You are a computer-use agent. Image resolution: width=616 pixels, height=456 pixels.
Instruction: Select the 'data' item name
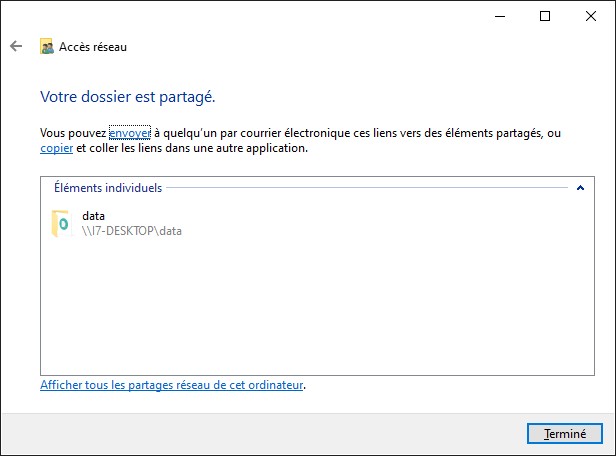(94, 215)
